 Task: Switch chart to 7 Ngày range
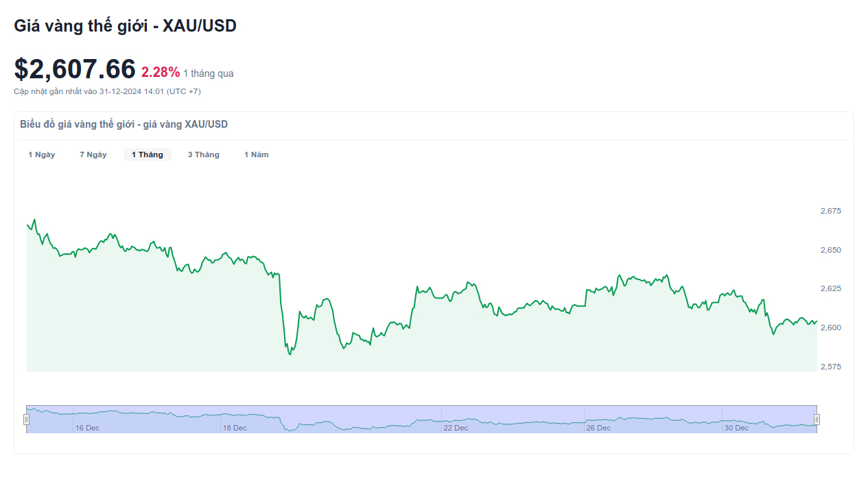pos(93,154)
